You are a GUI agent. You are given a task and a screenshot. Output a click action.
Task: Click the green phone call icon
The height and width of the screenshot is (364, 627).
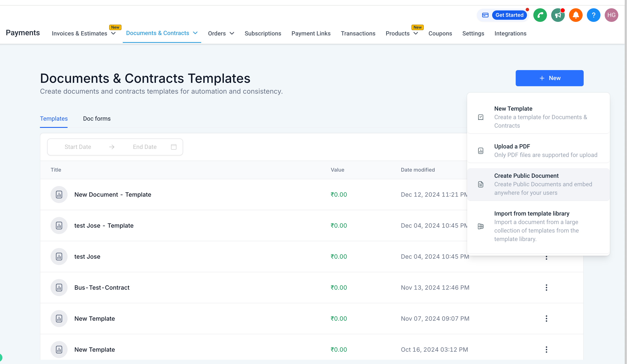click(x=540, y=15)
